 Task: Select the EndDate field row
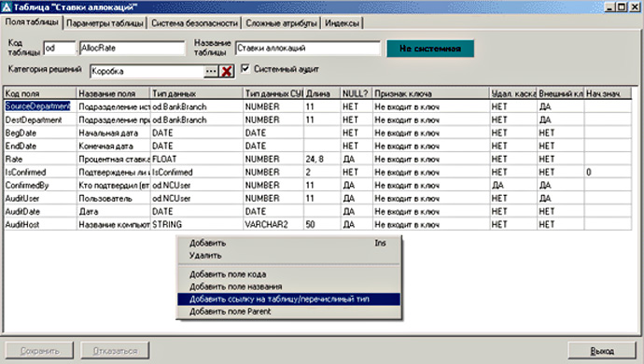pos(318,146)
